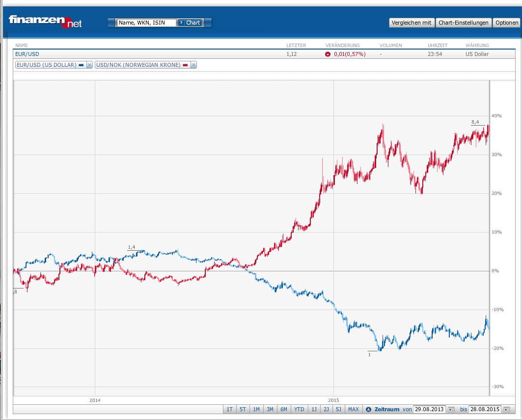Click the 0% y-axis label
Image resolution: width=522 pixels, height=420 pixels.
coord(495,271)
